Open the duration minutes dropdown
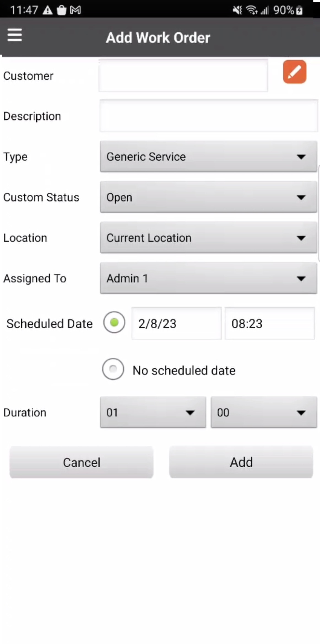 (x=264, y=412)
